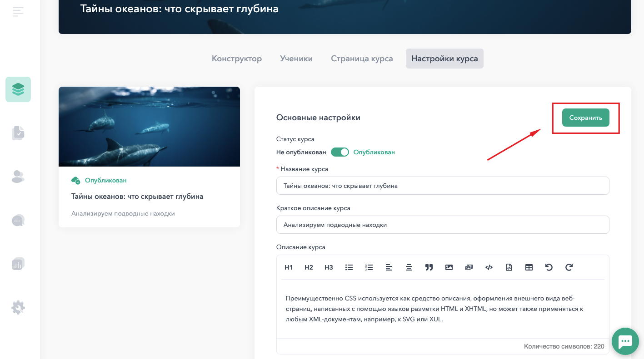Image resolution: width=644 pixels, height=359 pixels.
Task: Apply H1 heading in the description editor
Action: coord(289,267)
